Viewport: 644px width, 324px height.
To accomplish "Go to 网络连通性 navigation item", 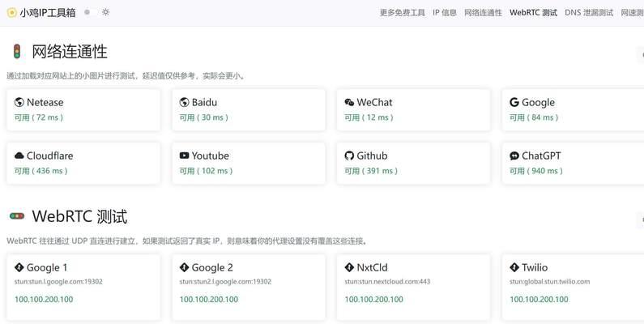I will [483, 13].
